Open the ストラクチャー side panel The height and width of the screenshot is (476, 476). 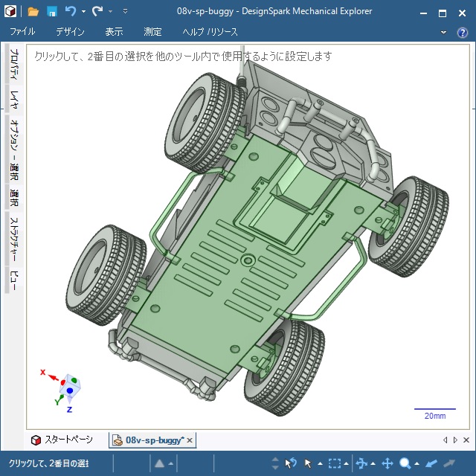tap(14, 239)
